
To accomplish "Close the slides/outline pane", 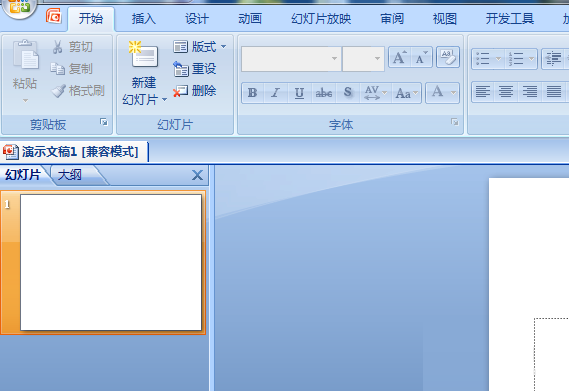I will (197, 175).
